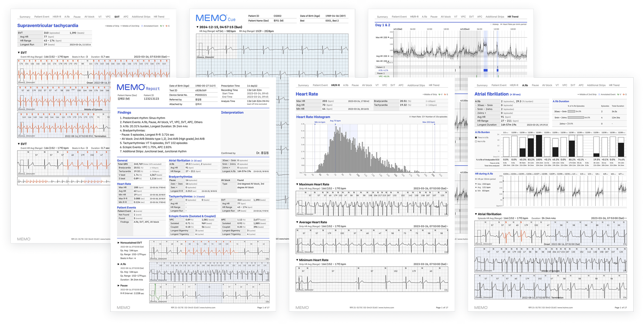Switch to the A.fib tab on Heart Rate page
The height and width of the screenshot is (324, 644).
click(346, 85)
